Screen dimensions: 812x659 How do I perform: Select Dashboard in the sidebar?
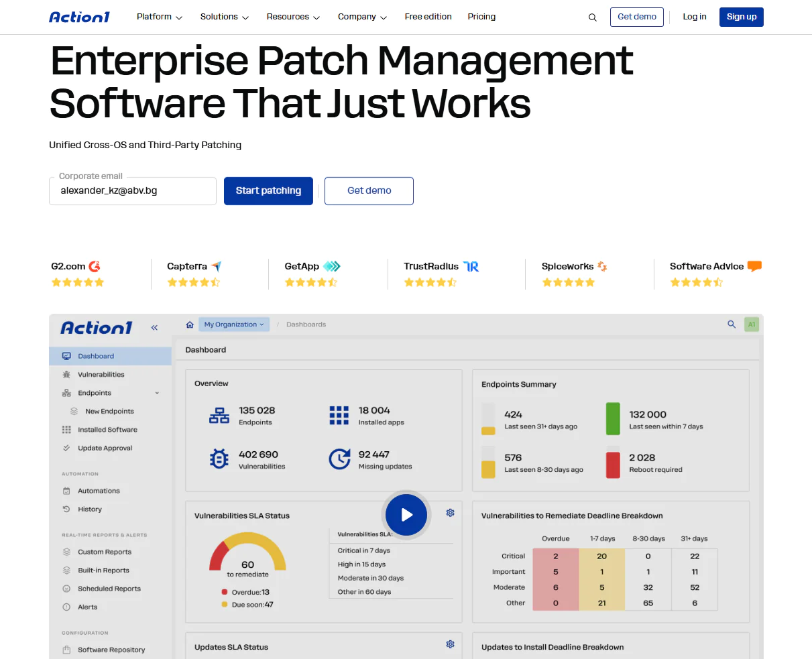[110, 356]
